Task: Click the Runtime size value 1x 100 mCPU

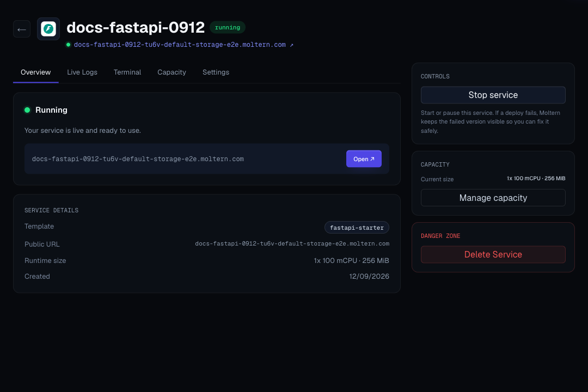Action: pos(351,260)
